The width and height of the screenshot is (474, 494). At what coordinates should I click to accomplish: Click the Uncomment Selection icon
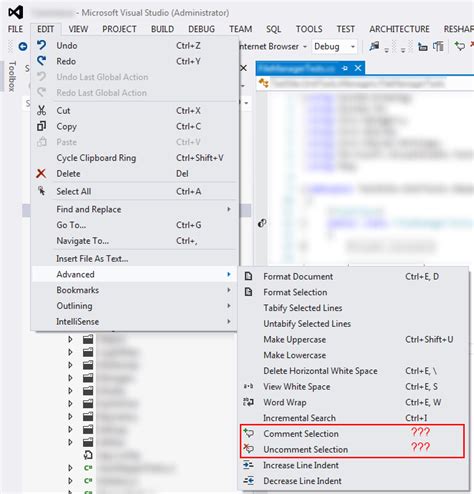pyautogui.click(x=248, y=449)
